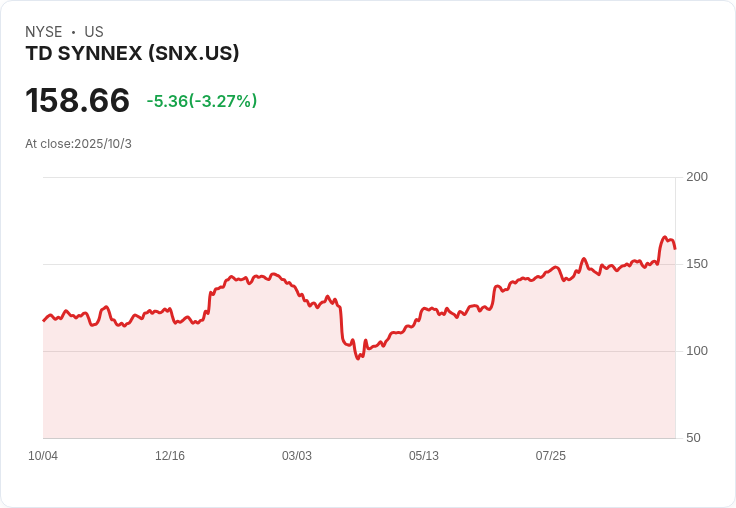This screenshot has height=508, width=736.
Task: Click the NYSE exchange label
Action: pyautogui.click(x=44, y=32)
